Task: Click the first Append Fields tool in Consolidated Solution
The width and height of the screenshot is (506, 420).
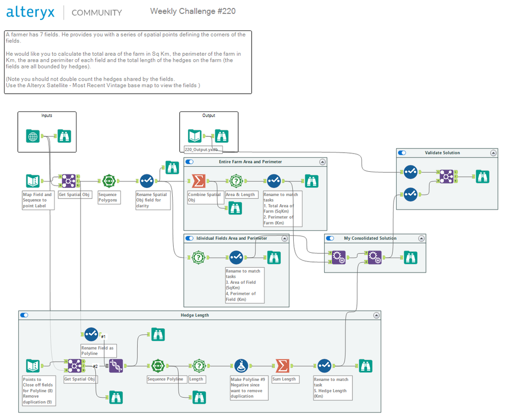Action: click(338, 257)
